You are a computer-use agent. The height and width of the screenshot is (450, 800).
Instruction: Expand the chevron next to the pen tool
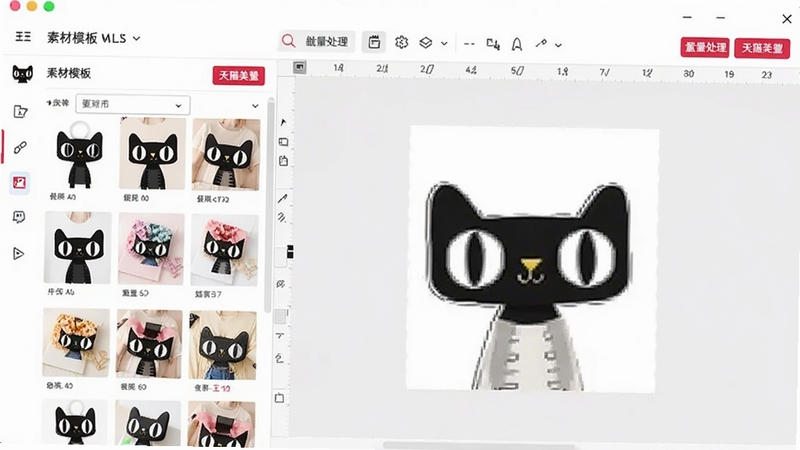(559, 45)
